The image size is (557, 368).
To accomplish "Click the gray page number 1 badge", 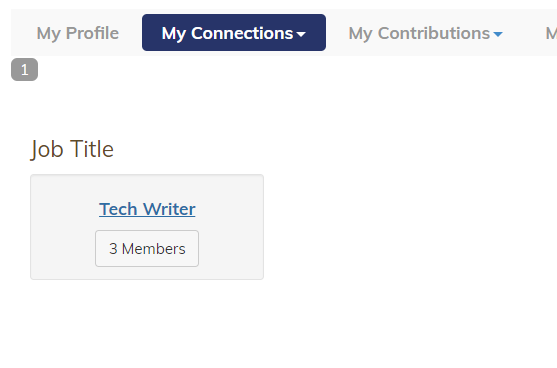I will coord(25,70).
